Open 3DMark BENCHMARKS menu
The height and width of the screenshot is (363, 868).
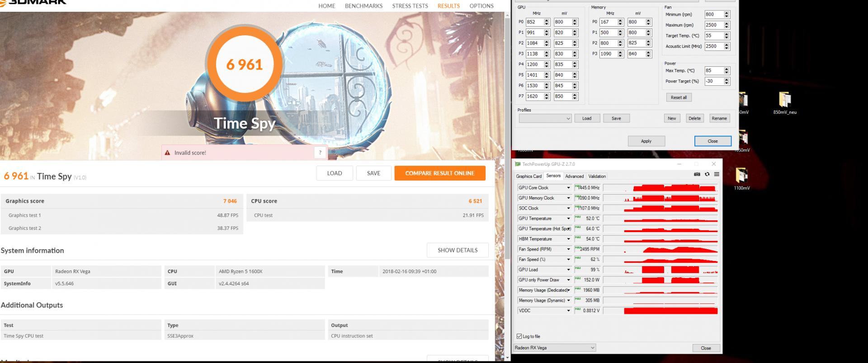pos(363,6)
